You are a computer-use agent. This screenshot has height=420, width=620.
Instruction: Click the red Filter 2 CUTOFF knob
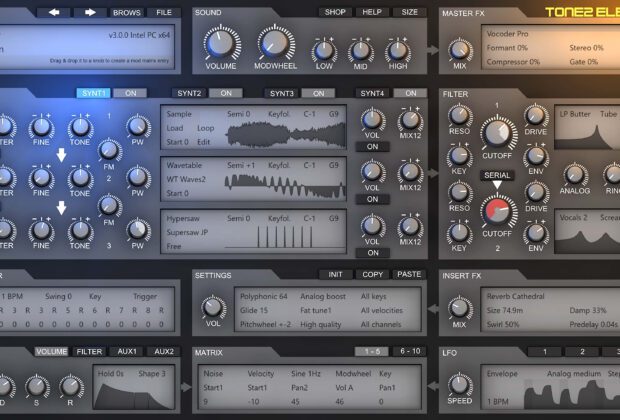pos(497,211)
